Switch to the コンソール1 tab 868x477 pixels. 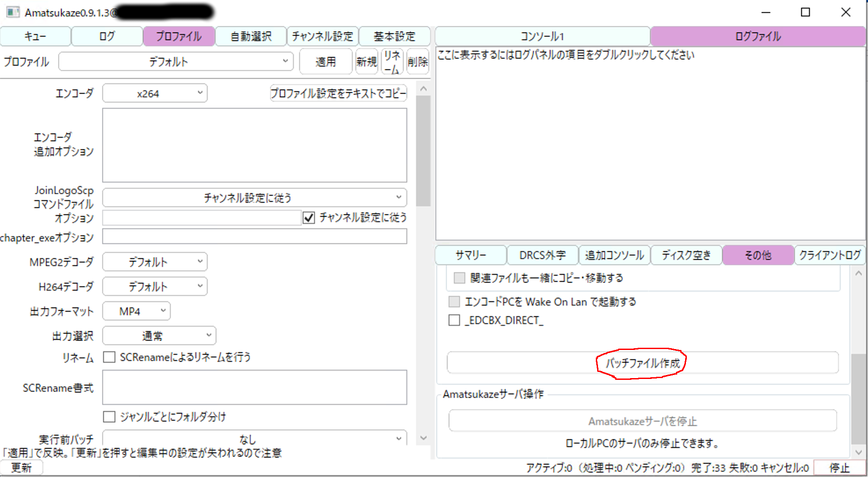[542, 36]
